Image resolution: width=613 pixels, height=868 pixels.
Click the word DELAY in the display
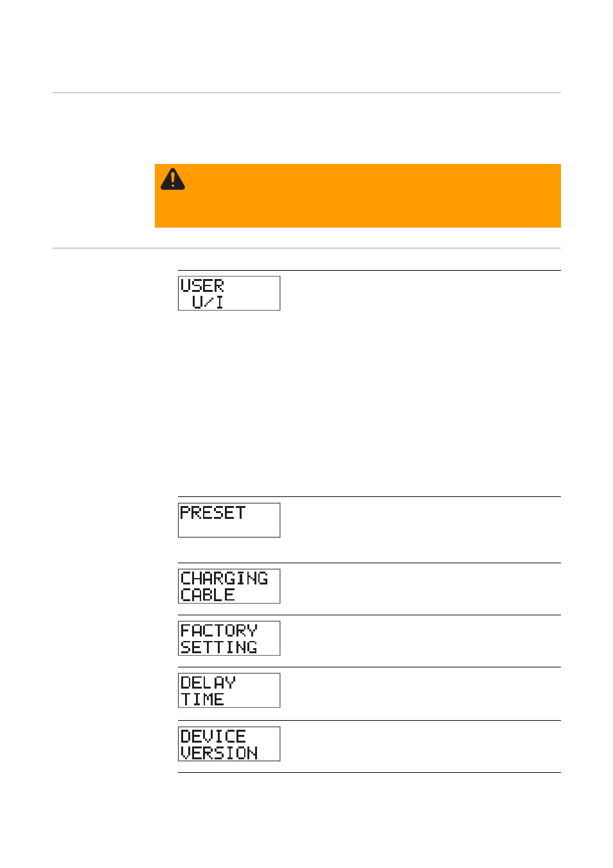click(208, 682)
